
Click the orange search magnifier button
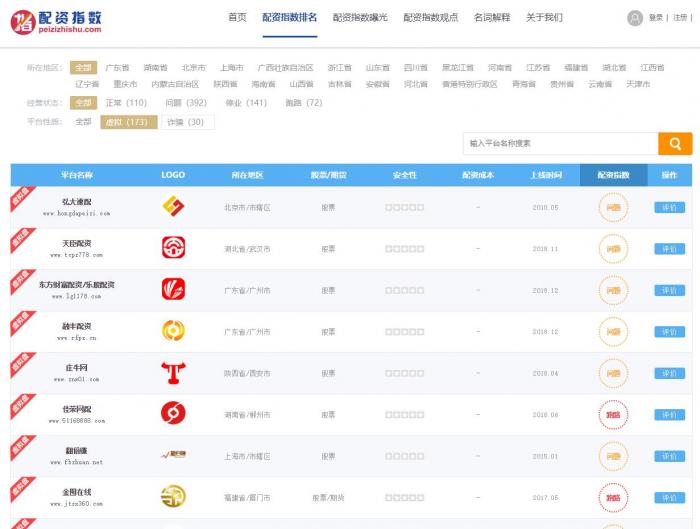(x=675, y=144)
